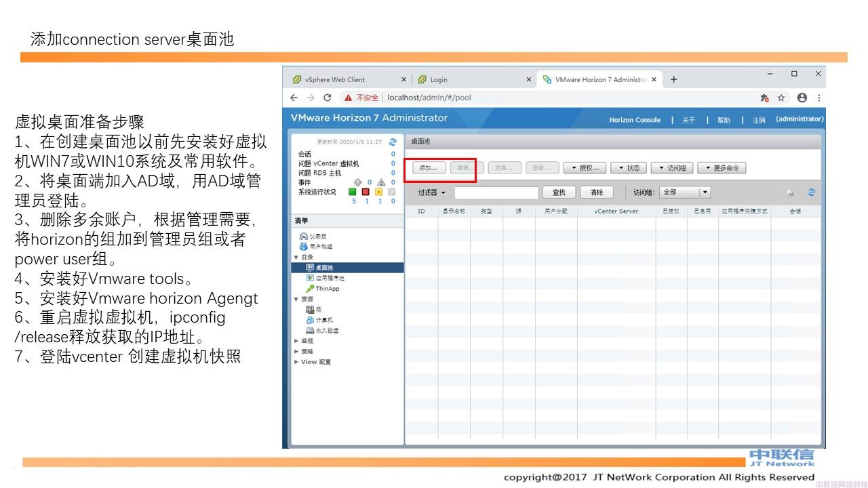Expand the 过滤器 (Filter) dropdown
Viewport: 868px width, 488px height.
(x=431, y=192)
